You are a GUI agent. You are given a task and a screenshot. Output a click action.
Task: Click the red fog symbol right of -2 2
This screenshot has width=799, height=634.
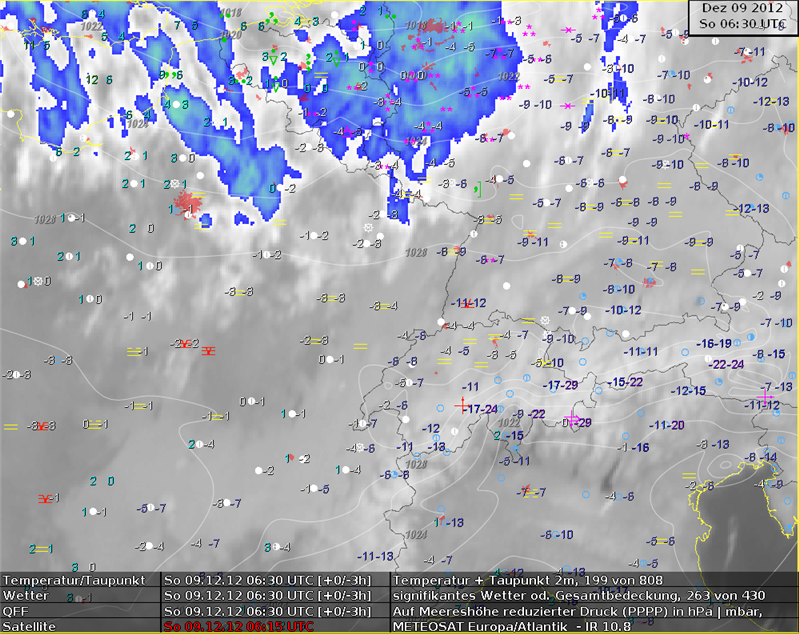pos(208,351)
